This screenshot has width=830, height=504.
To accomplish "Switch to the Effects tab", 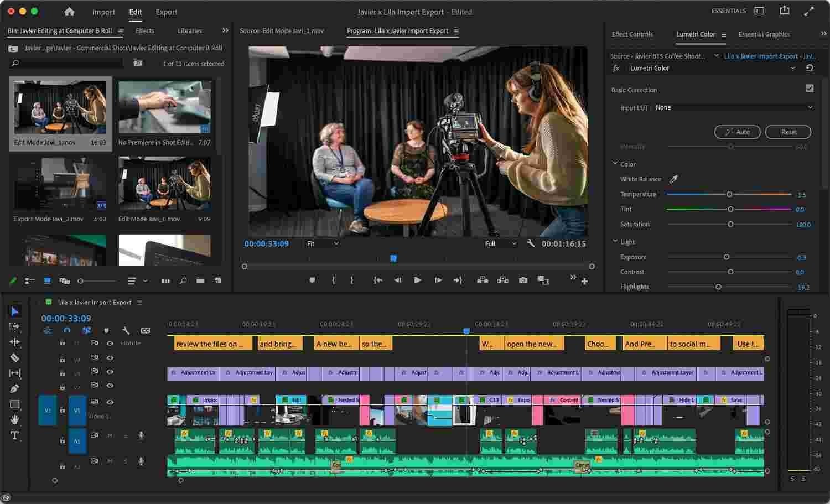I will [x=144, y=30].
